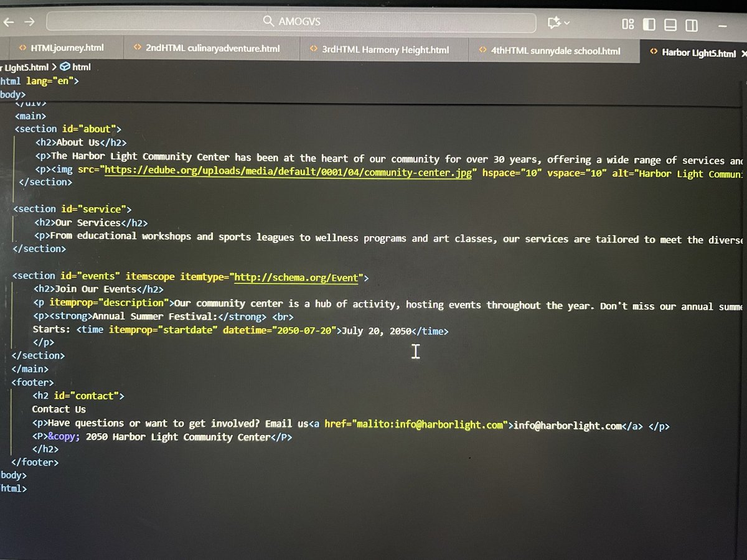The height and width of the screenshot is (560, 747).
Task: Click the opening footer tag
Action: tap(32, 382)
